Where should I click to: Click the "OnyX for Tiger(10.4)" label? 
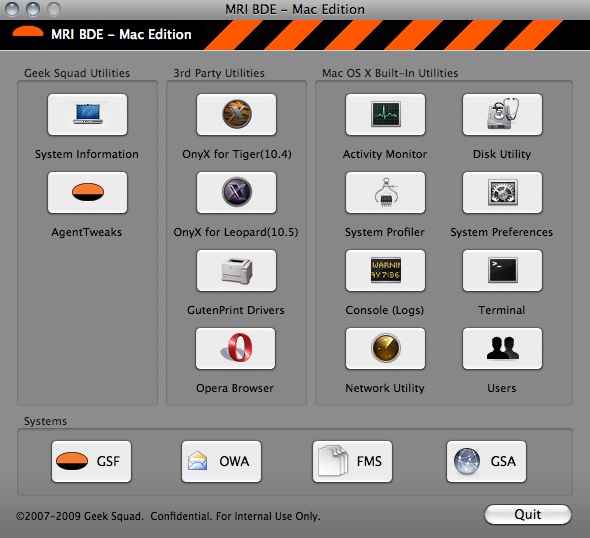coord(237,154)
